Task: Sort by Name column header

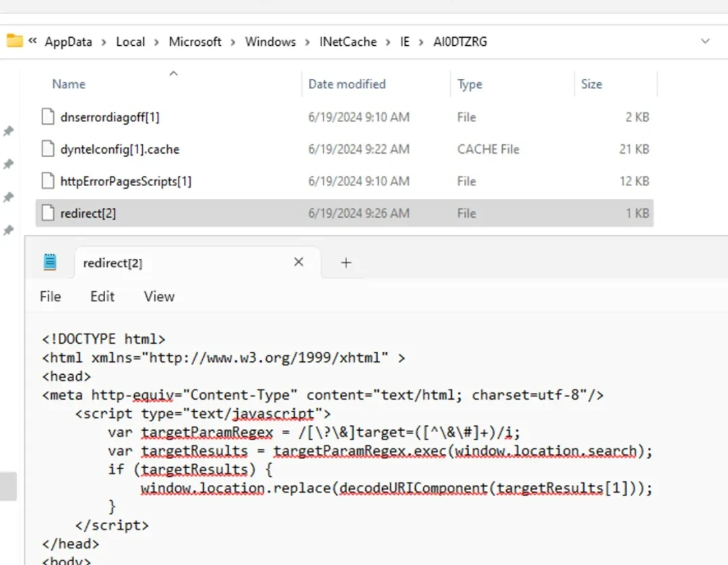Action: (x=69, y=84)
